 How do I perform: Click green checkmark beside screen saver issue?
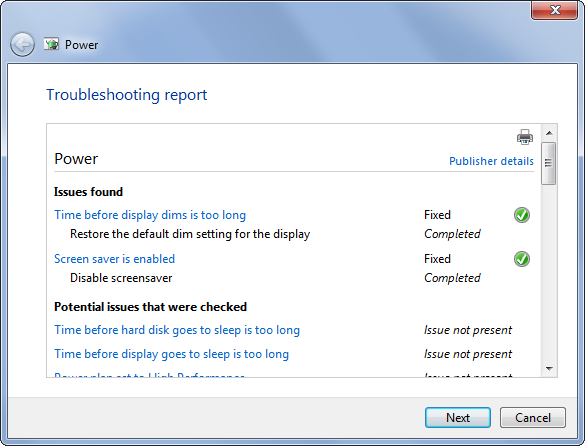click(x=522, y=259)
